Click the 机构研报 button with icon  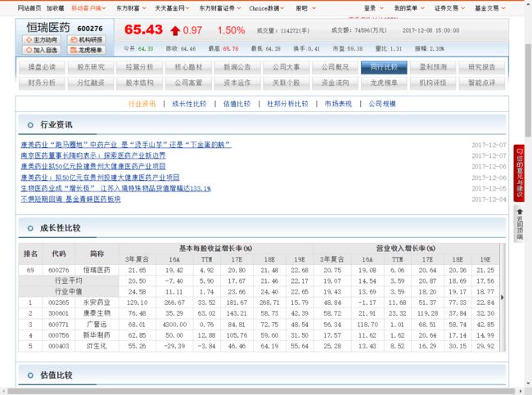[x=86, y=40]
